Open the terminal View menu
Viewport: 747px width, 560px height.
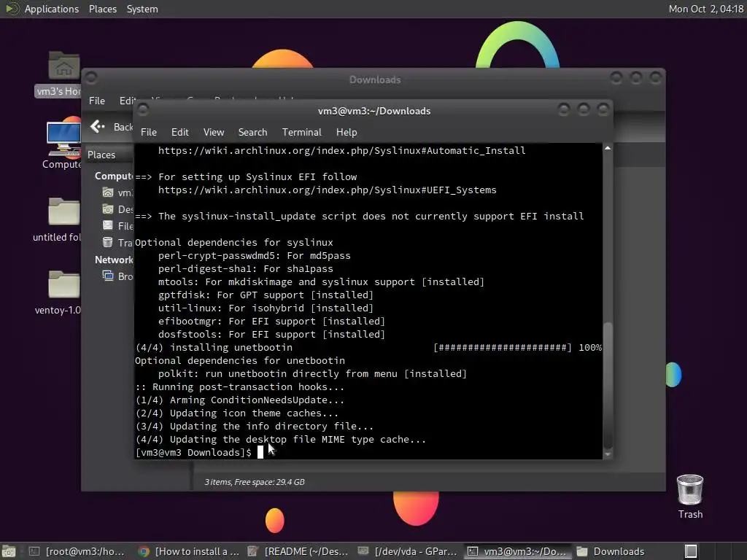pos(214,133)
